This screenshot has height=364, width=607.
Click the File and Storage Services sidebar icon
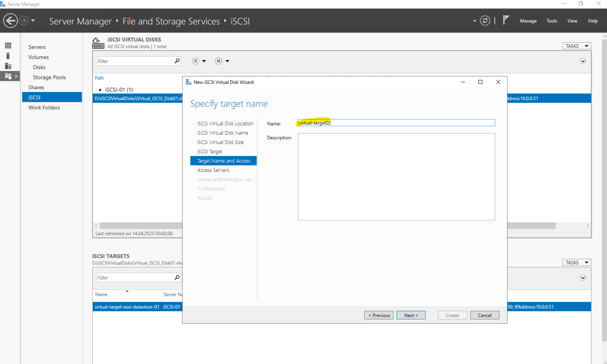(x=8, y=76)
